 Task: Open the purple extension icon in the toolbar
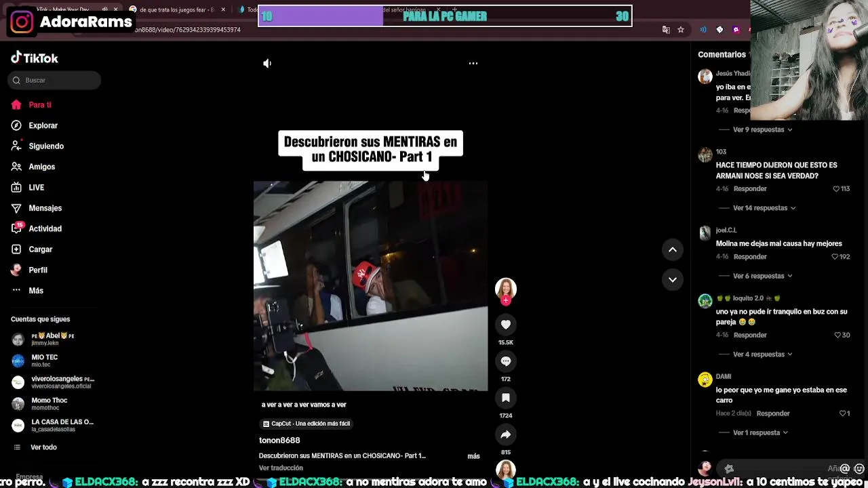point(736,30)
